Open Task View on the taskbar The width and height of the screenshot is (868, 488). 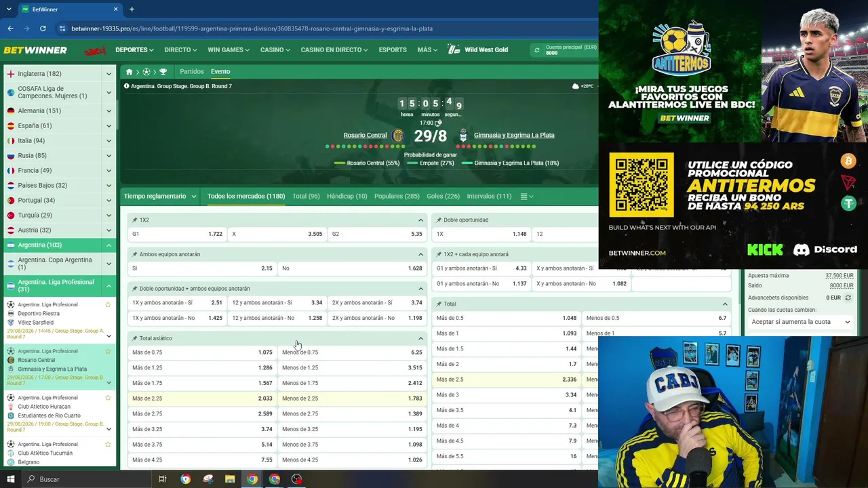point(163,479)
